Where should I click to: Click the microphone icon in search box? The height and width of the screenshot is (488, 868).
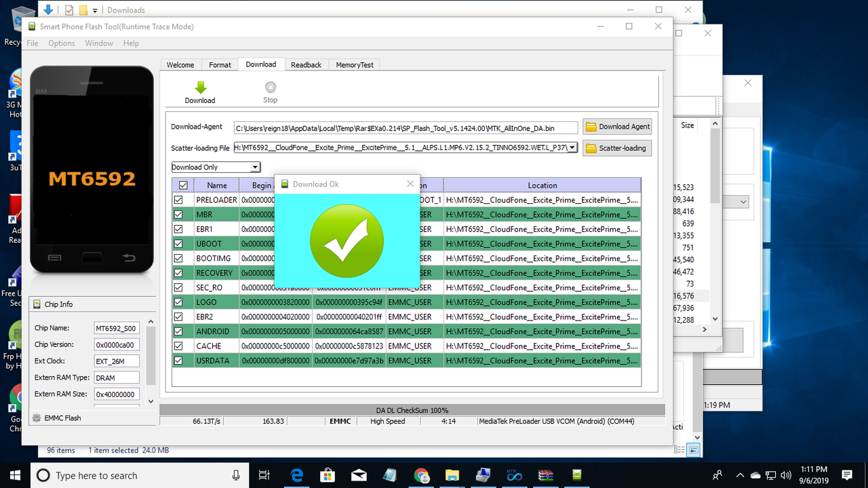tap(236, 475)
